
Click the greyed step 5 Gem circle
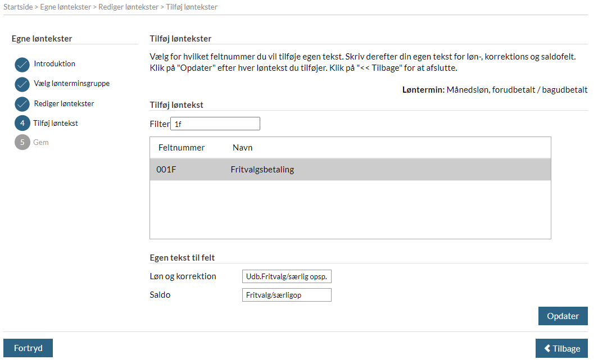[x=22, y=142]
